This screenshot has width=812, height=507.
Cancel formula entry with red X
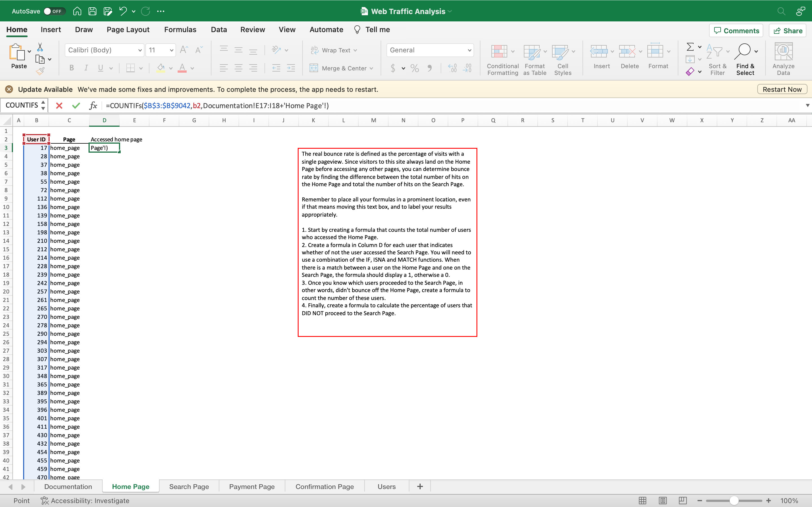(x=59, y=106)
